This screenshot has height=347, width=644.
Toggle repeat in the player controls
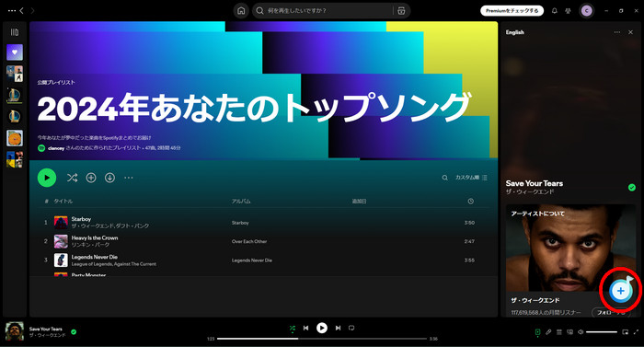coord(351,328)
